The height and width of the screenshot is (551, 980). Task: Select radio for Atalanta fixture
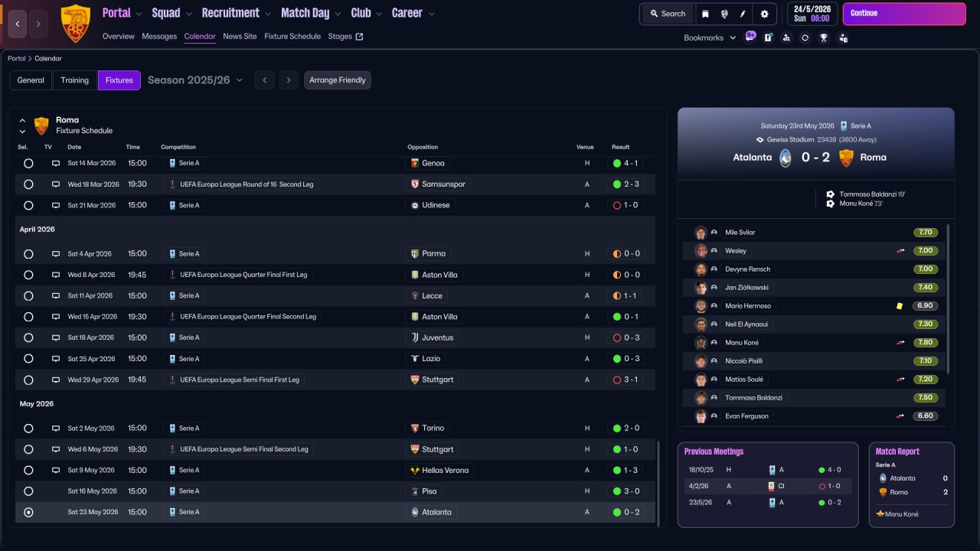point(28,512)
